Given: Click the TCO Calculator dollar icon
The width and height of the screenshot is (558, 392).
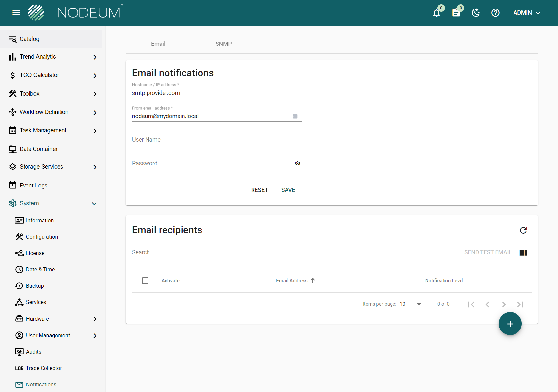Looking at the screenshot, I should coord(13,75).
